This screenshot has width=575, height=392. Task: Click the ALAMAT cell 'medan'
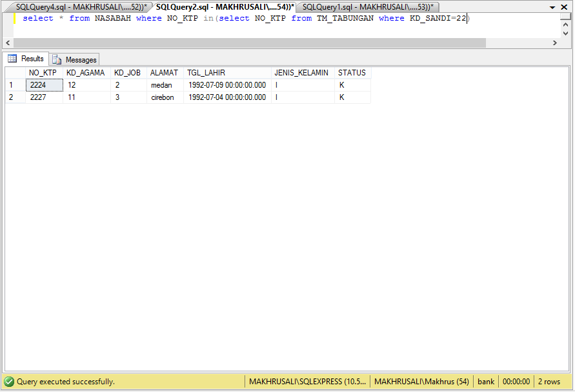pos(165,85)
